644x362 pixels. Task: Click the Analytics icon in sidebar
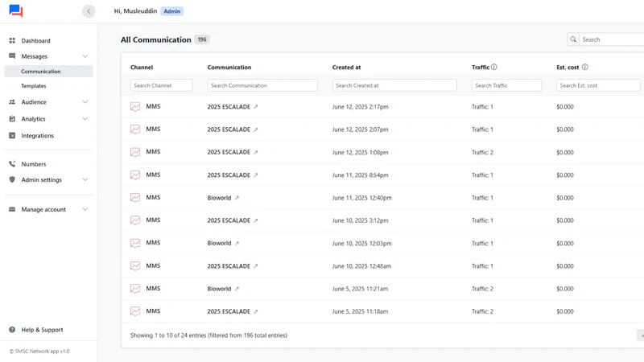click(12, 118)
